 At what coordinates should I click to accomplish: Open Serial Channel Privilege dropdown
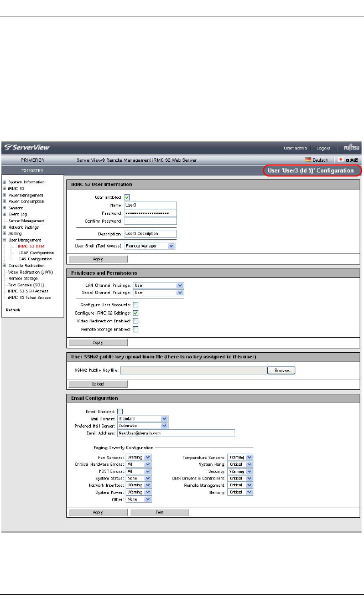[158, 293]
